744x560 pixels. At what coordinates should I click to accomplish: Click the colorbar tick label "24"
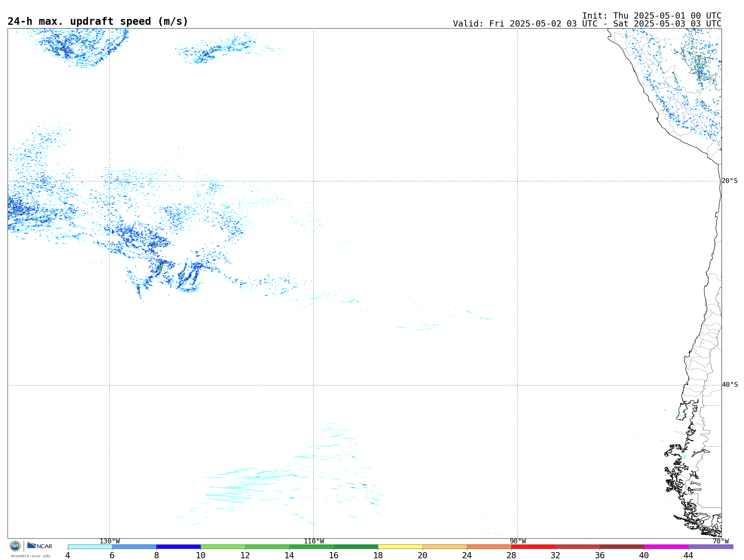pos(467,556)
